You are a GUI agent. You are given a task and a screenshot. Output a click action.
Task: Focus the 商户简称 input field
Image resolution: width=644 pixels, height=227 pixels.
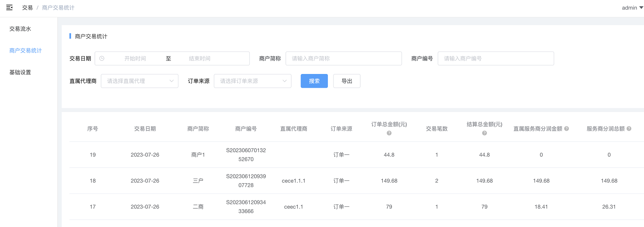click(x=343, y=59)
